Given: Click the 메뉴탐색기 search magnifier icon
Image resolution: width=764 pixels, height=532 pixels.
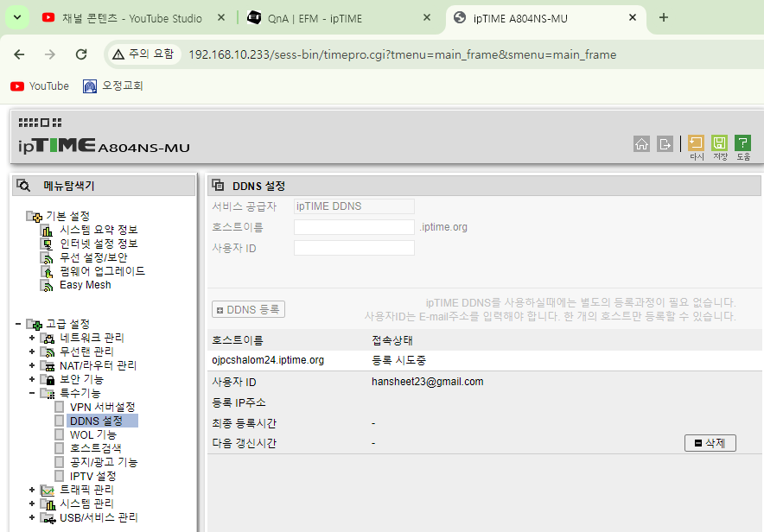Looking at the screenshot, I should tap(23, 186).
